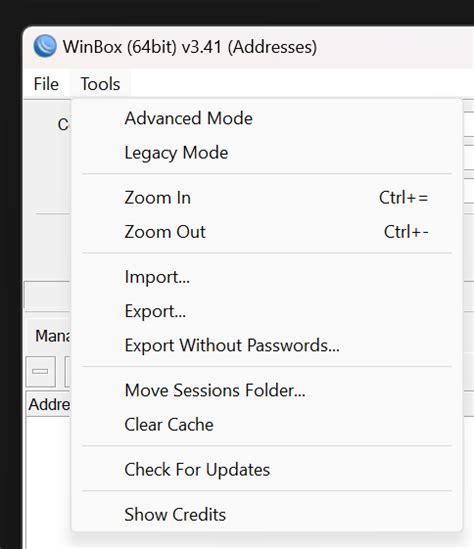Click the WinBox logo icon in title bar
474x549 pixels.
tap(45, 46)
